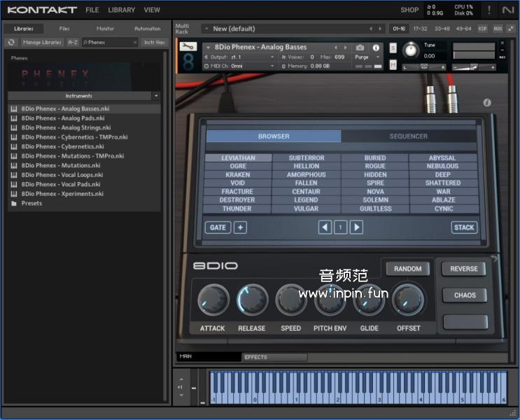Go to previous browser page arrow
Screen dimensions: 520x420
[325, 227]
